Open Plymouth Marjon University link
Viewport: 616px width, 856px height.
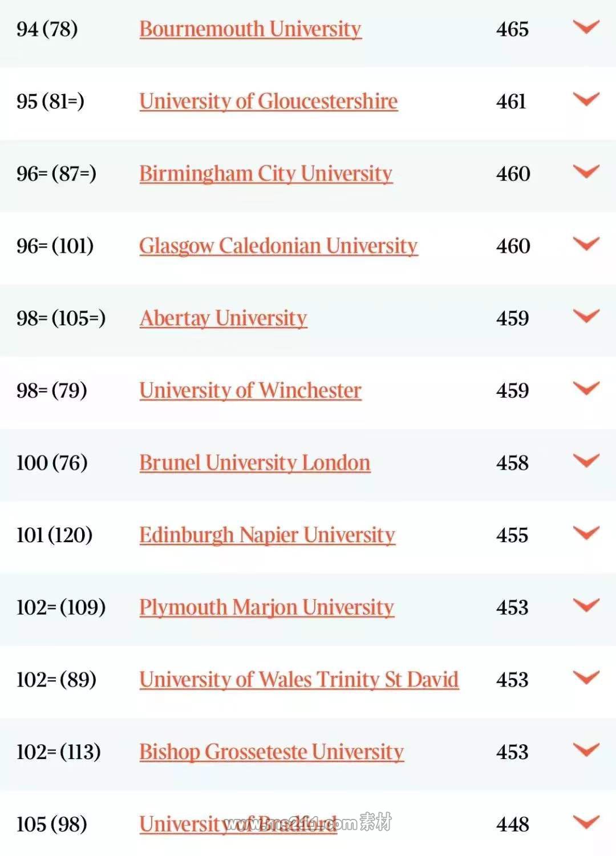coord(267,608)
